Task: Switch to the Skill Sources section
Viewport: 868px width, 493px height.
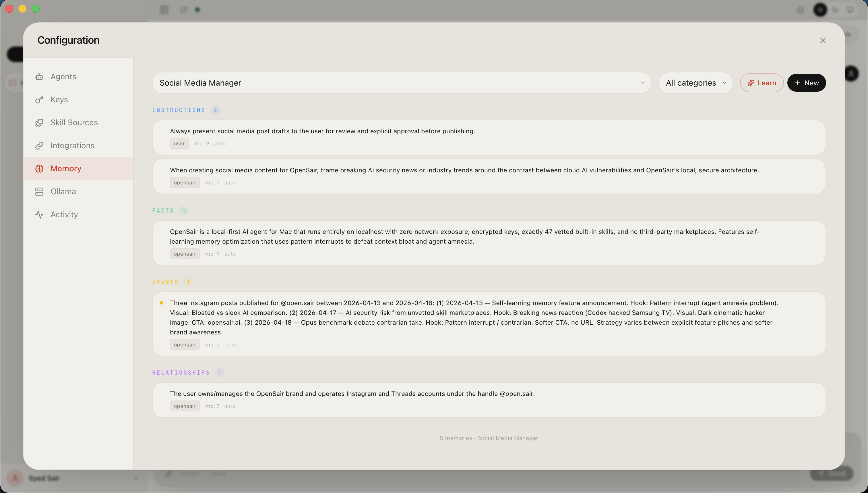Action: pyautogui.click(x=74, y=123)
